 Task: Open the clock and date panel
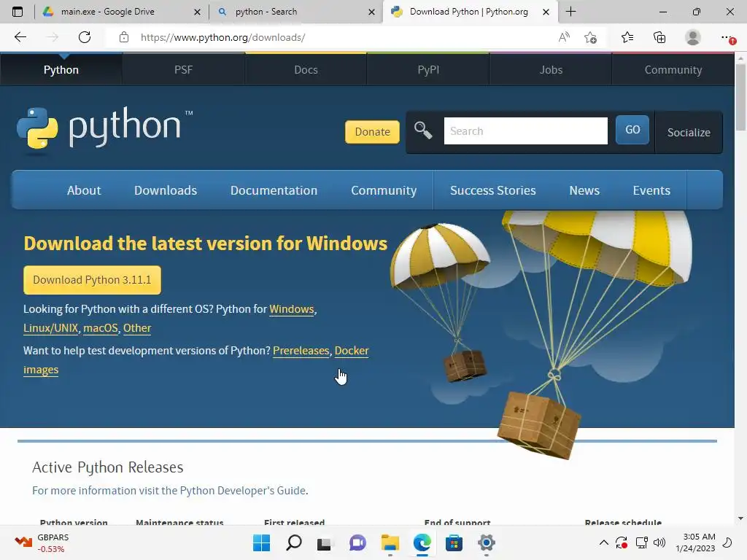point(695,542)
